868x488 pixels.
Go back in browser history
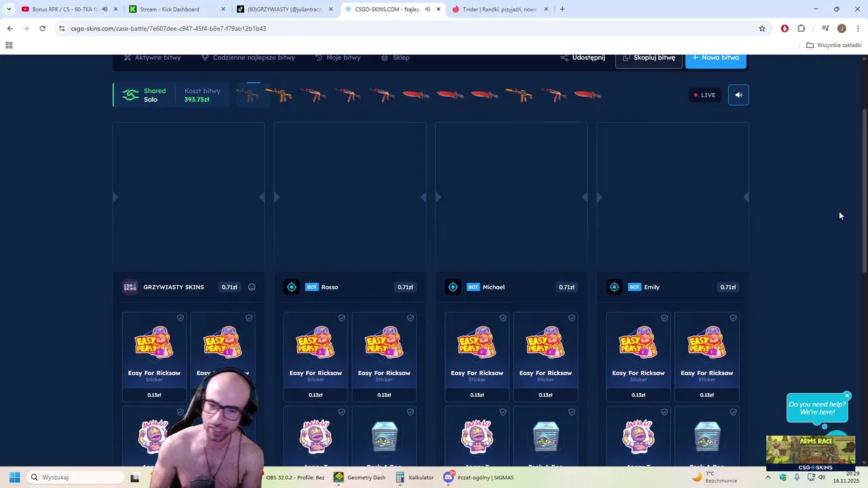tap(9, 28)
